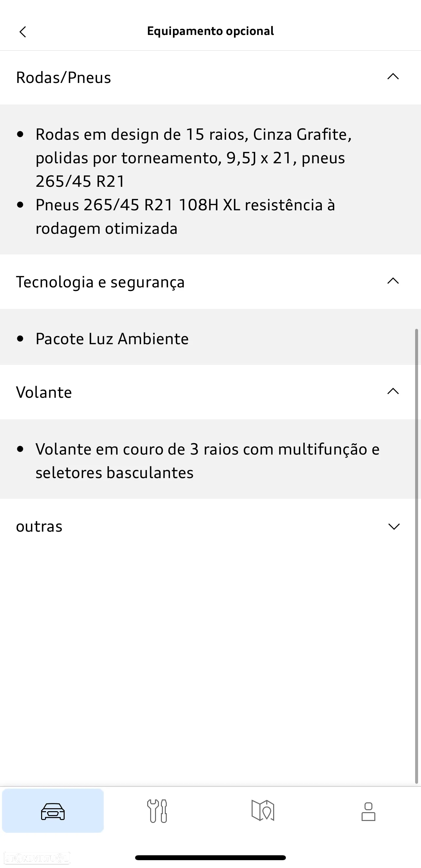
Task: Tap the Tecnologia e segurança heading
Action: (101, 282)
